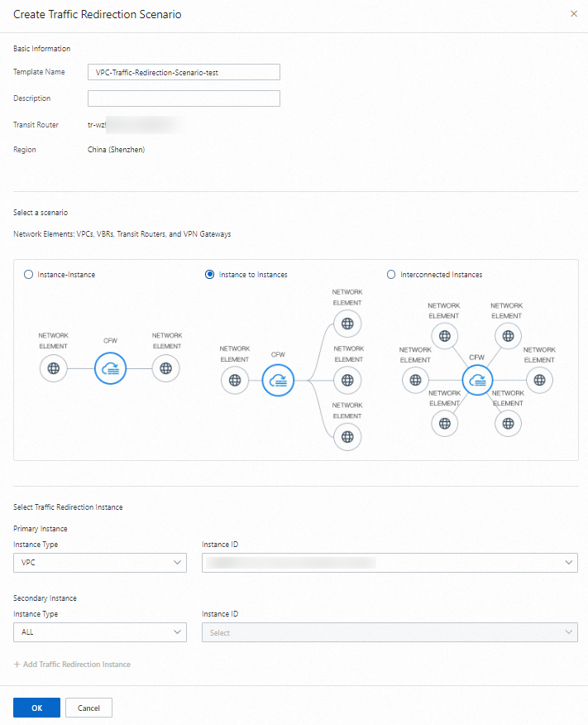Open the Secondary Instance ID Select dropdown
The image size is (588, 725).
pos(390,631)
